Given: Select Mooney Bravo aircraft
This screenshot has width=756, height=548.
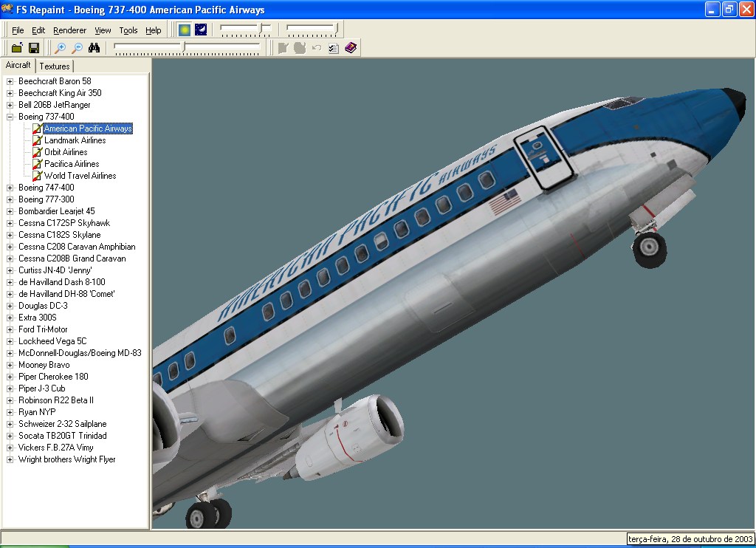Looking at the screenshot, I should (44, 365).
